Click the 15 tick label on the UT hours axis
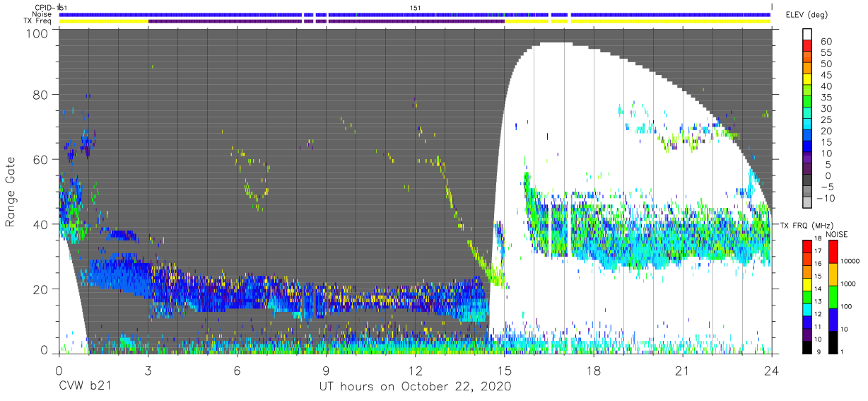Screen dimensions: 868x401 [x=505, y=370]
